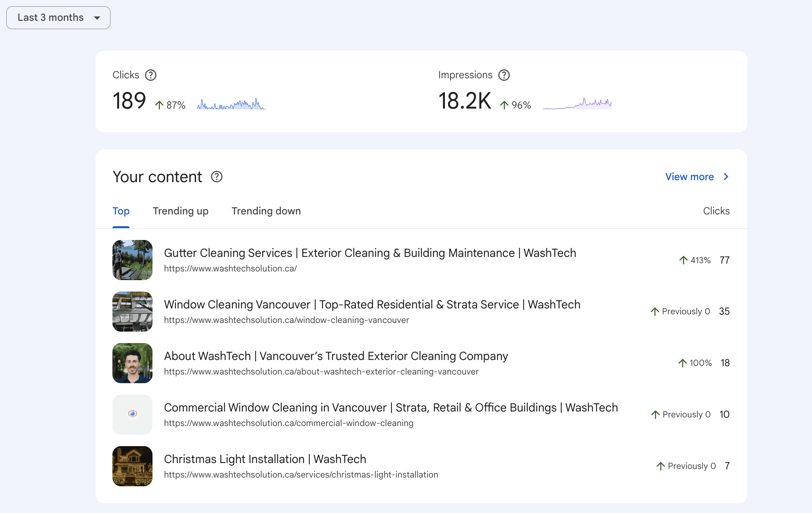The width and height of the screenshot is (812, 513).
Task: Click the Previously 0 arrow beside Window Cleaning Vancouver
Action: coord(654,311)
